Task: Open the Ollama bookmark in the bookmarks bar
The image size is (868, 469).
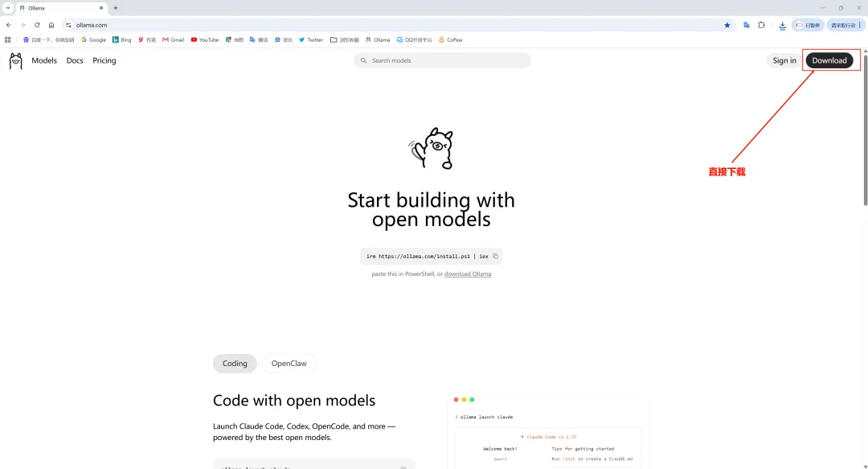Action: point(378,40)
